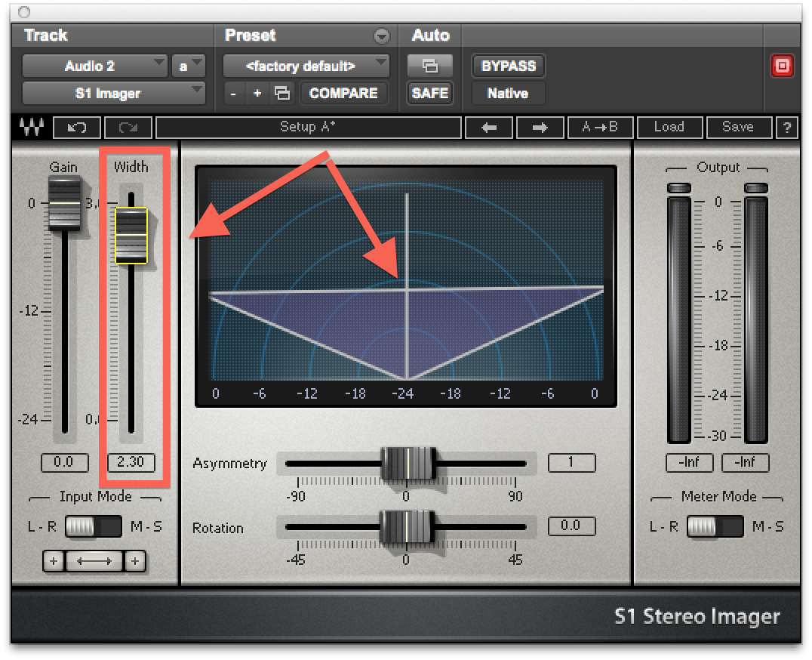Screen dimensions: 812x660
Task: Click the Width fader handle
Action: [131, 236]
